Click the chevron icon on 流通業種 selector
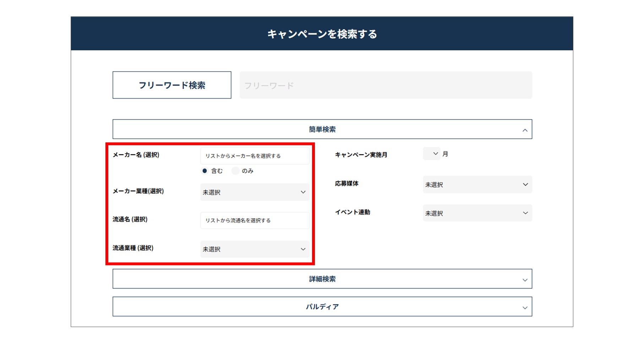The image size is (644, 346). [x=304, y=249]
